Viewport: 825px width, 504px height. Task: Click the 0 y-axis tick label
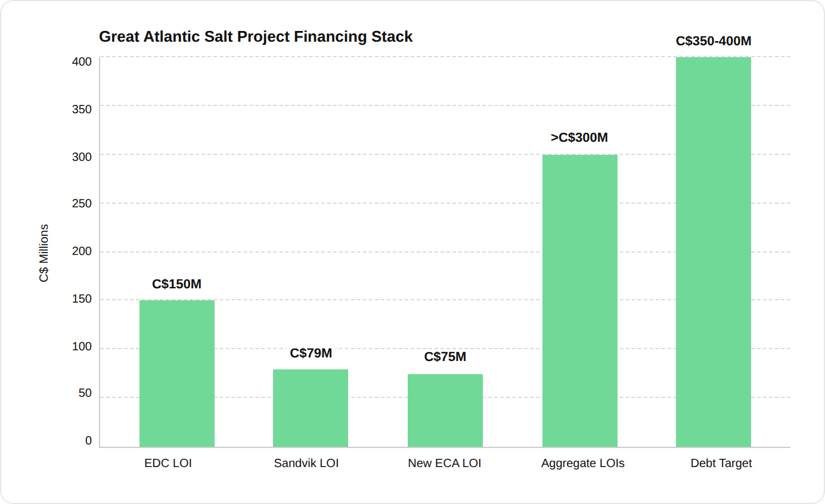(x=89, y=440)
